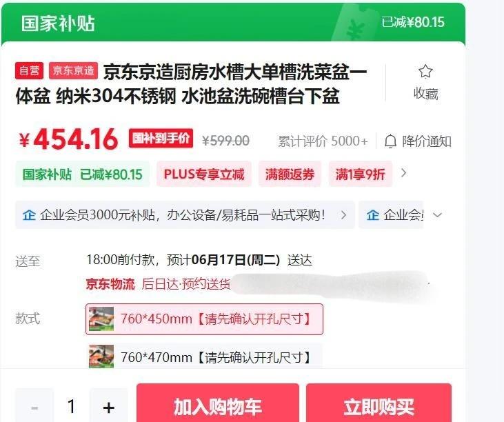504x422 pixels.
Task: Add item via 加入购物车 button
Action: (x=218, y=403)
